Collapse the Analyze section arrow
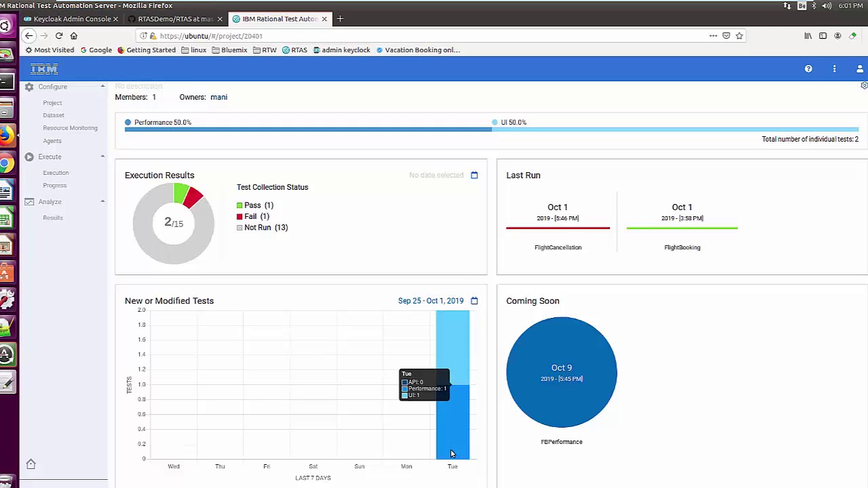The image size is (868, 488). pyautogui.click(x=102, y=201)
